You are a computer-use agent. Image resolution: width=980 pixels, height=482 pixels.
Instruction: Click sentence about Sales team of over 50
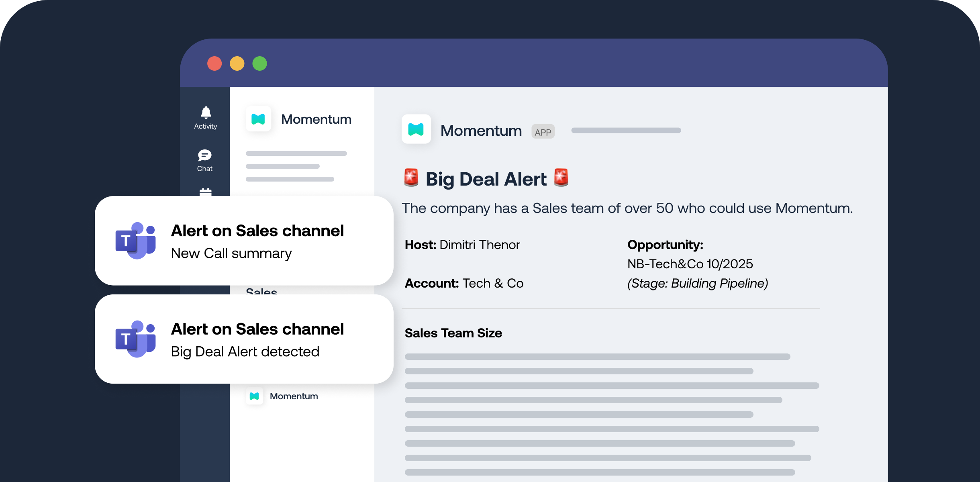627,208
